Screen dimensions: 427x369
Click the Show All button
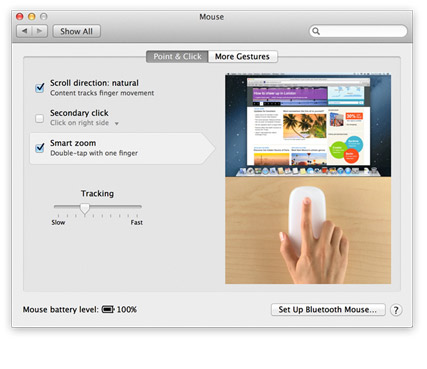(x=76, y=31)
